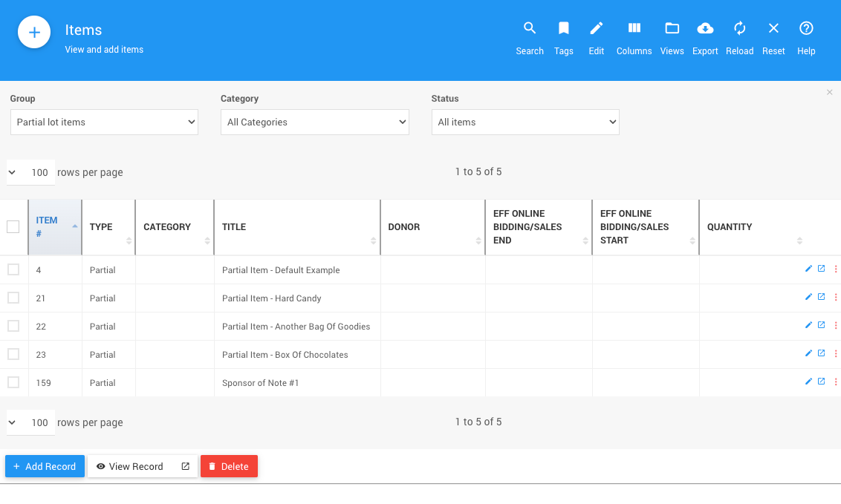
Task: Click the Add Record button
Action: 45,466
